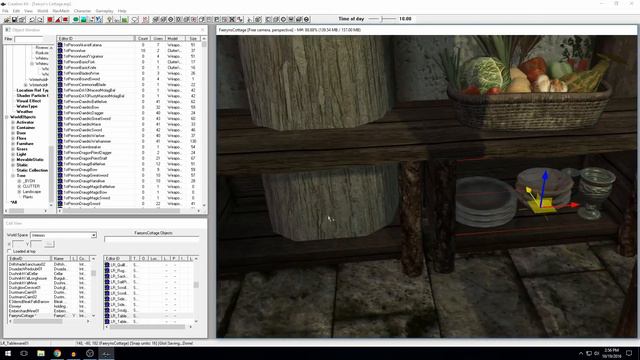Image resolution: width=640 pixels, height=360 pixels.
Task: Toggle the red angle Snap to Angle icon
Action: pyautogui.click(x=58, y=19)
